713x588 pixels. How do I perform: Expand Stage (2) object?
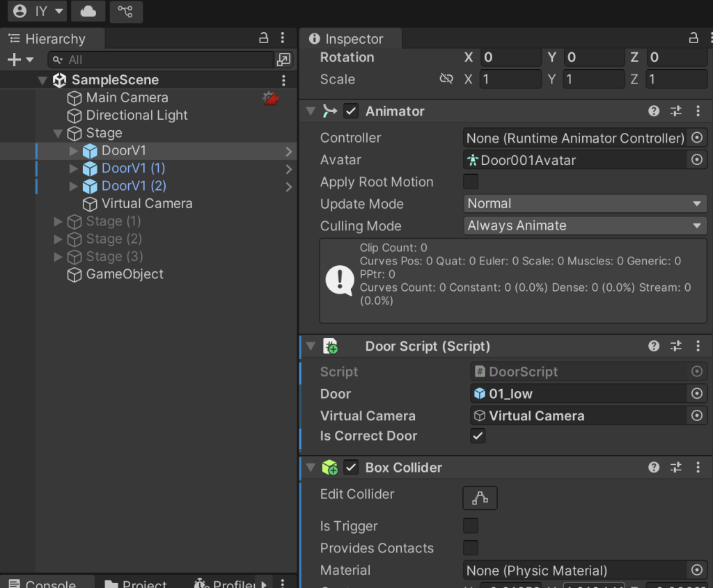pyautogui.click(x=58, y=239)
